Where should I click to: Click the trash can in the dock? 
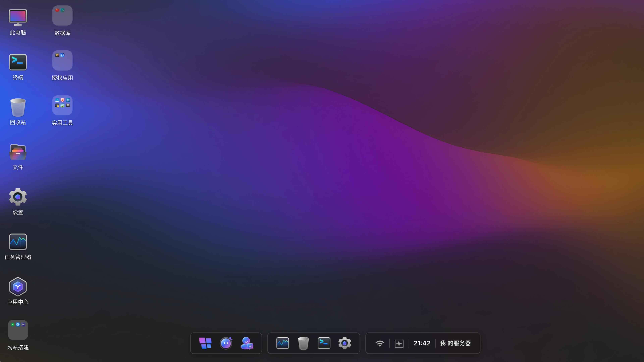pos(303,343)
